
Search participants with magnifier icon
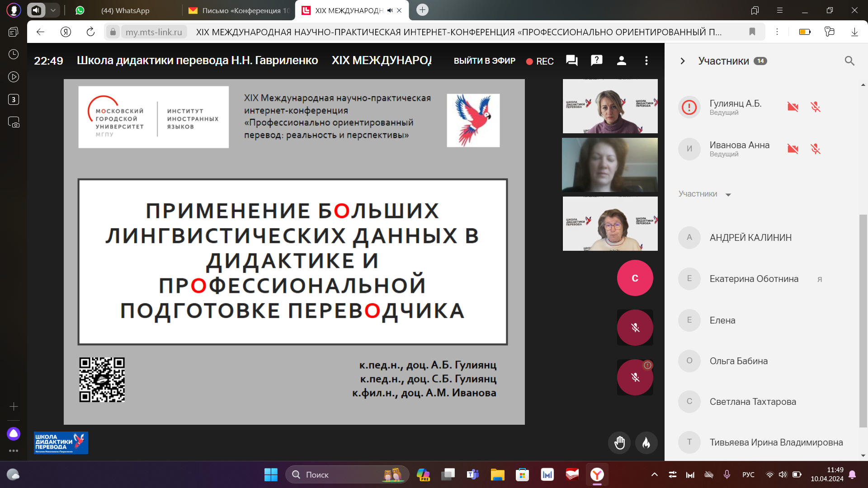click(849, 61)
